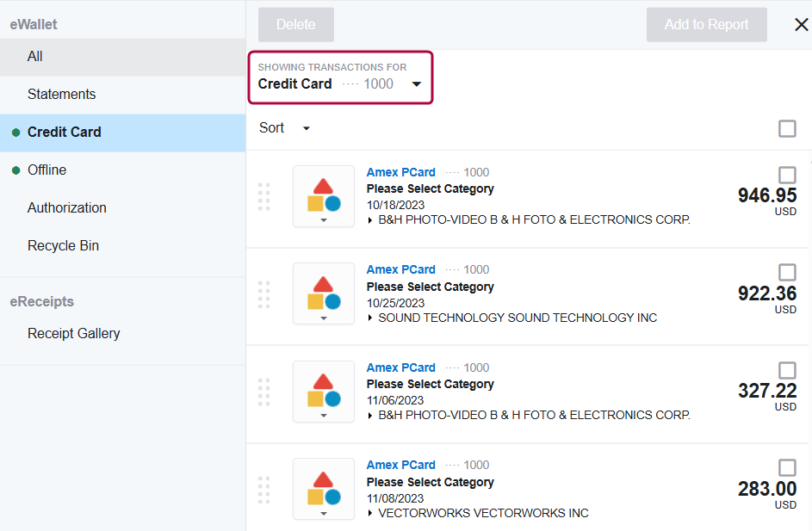Click the category shapes icon for the 922.36 transaction
The width and height of the screenshot is (812, 531).
coord(324,294)
